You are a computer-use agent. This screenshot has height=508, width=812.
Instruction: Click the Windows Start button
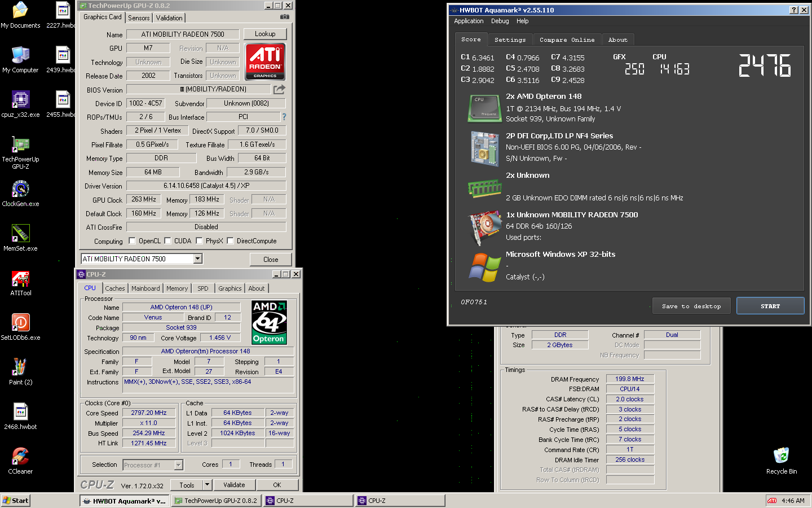point(16,501)
